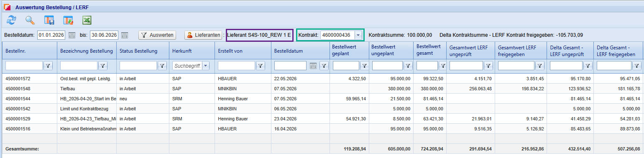
Task: Open calendar in Bestelldatum column filter
Action: [313, 66]
